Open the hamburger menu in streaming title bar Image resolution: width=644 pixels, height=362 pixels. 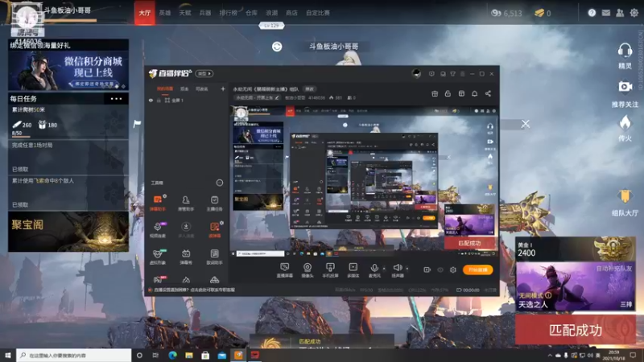[462, 74]
